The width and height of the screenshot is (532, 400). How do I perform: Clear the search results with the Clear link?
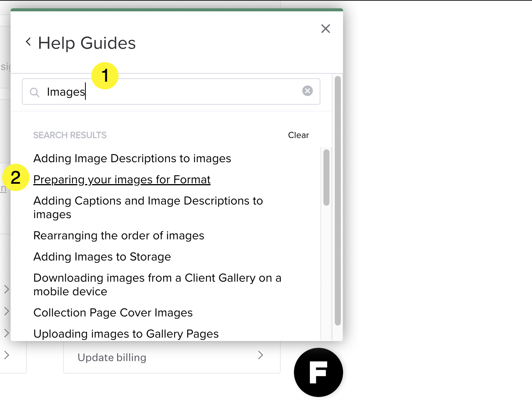(298, 135)
